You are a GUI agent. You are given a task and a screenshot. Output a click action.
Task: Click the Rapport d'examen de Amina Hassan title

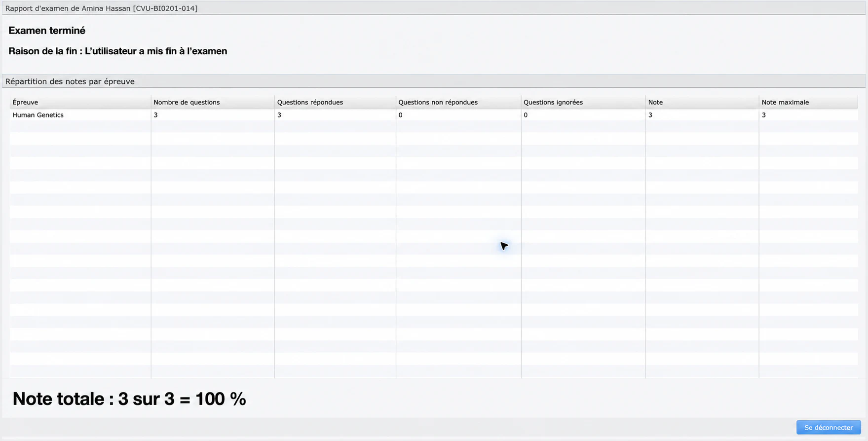coord(102,8)
